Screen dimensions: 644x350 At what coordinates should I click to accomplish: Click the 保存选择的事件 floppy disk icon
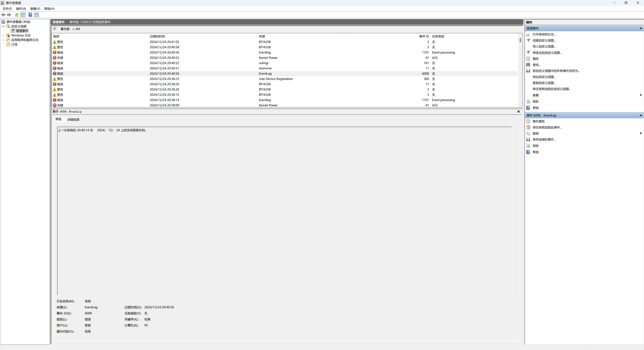[528, 139]
